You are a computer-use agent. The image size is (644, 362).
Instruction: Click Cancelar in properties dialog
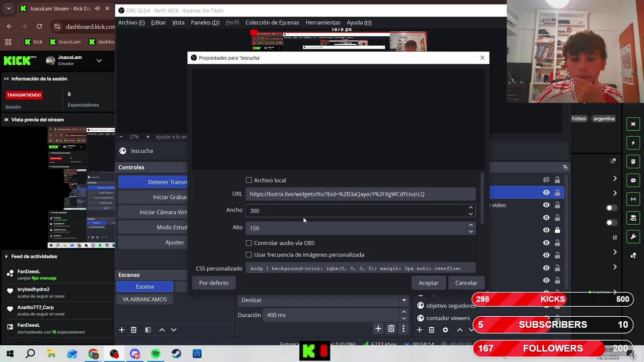point(466,283)
